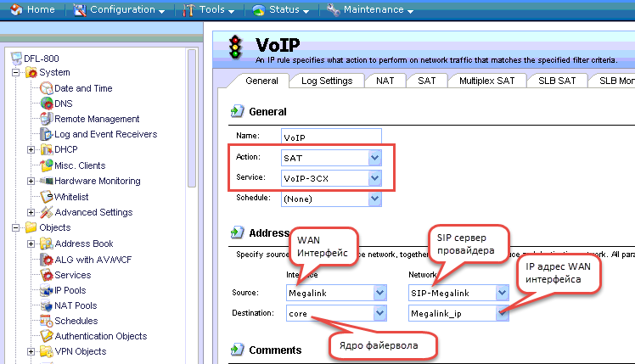Open Destination Interface dropdown showing core

336,313
